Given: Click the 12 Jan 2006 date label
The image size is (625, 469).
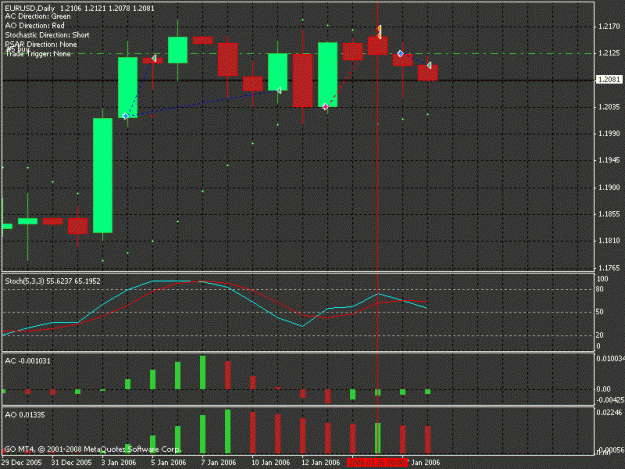Looking at the screenshot, I should coord(320,462).
